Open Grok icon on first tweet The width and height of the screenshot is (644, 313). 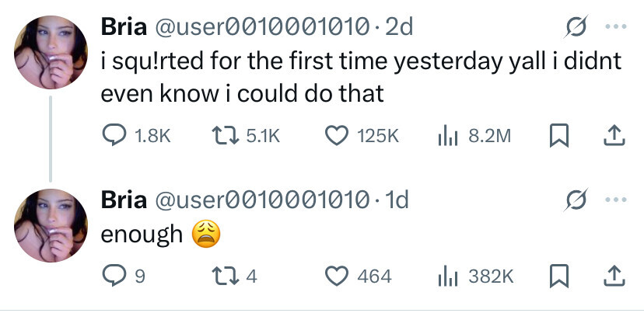click(x=576, y=28)
